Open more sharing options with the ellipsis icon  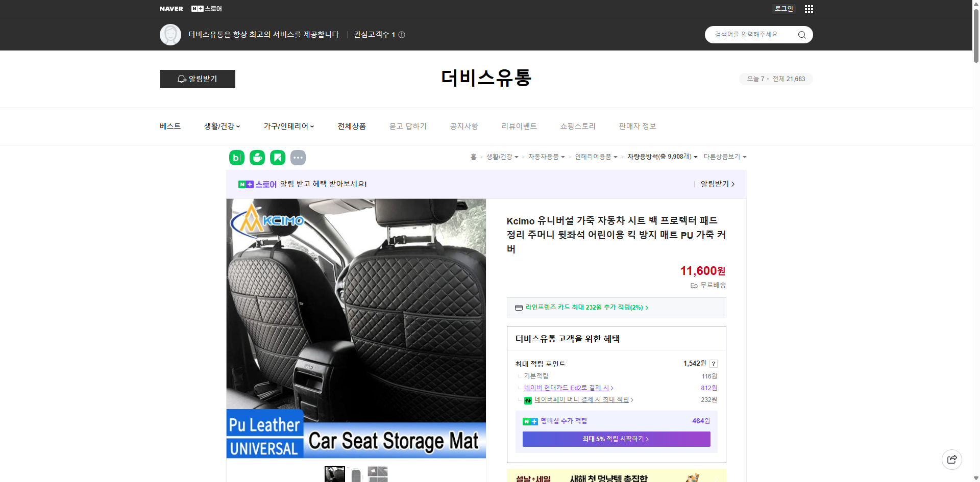pyautogui.click(x=298, y=158)
